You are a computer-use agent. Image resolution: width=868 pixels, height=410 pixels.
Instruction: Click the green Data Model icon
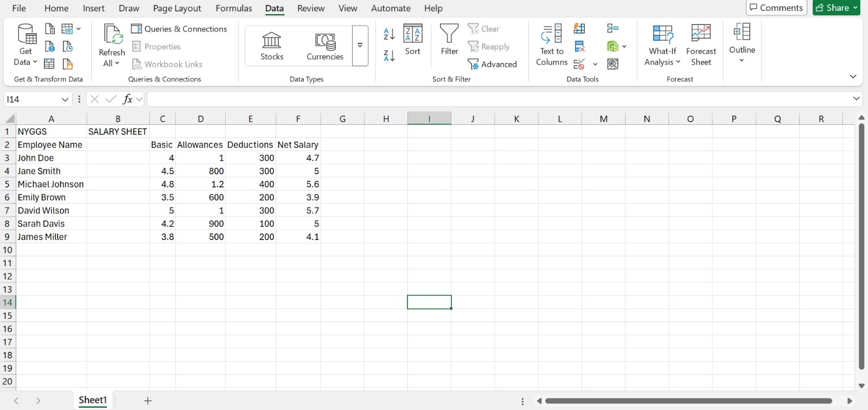coord(612,46)
